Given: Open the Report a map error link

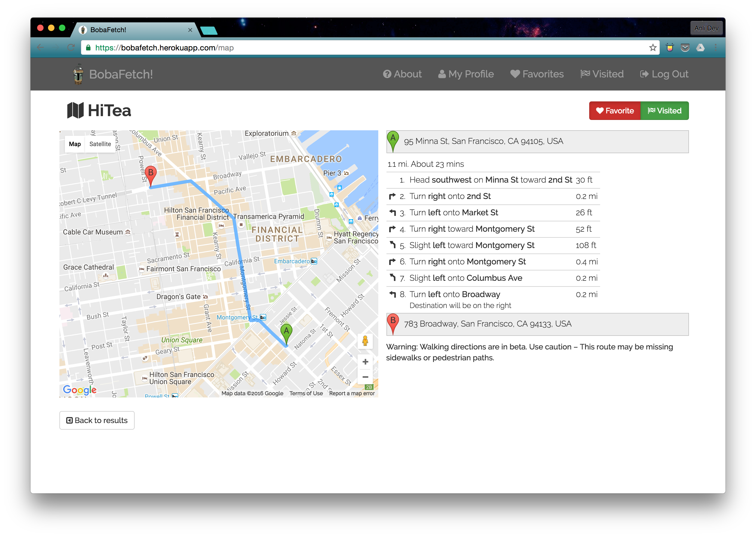Looking at the screenshot, I should pos(352,393).
